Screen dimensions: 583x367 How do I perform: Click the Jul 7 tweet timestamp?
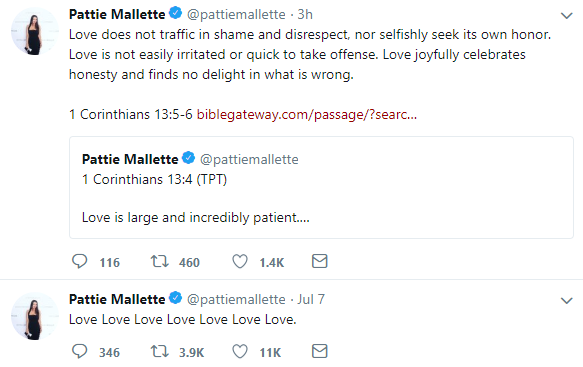311,299
